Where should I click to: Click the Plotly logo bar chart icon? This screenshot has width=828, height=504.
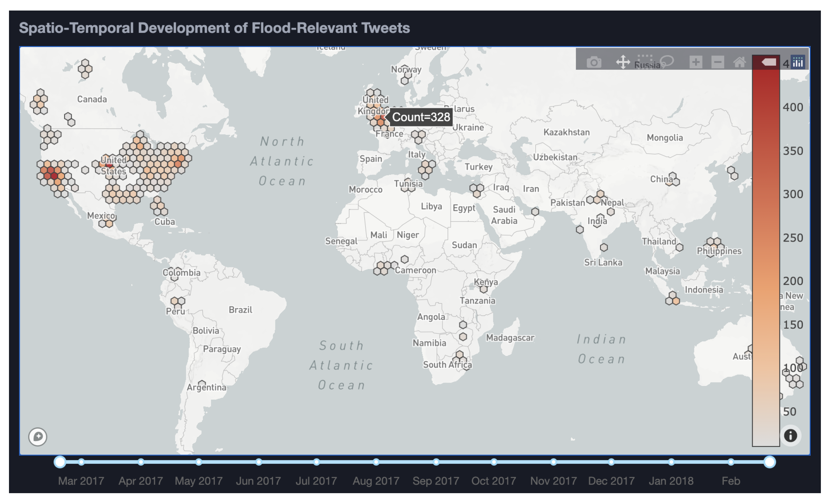798,62
